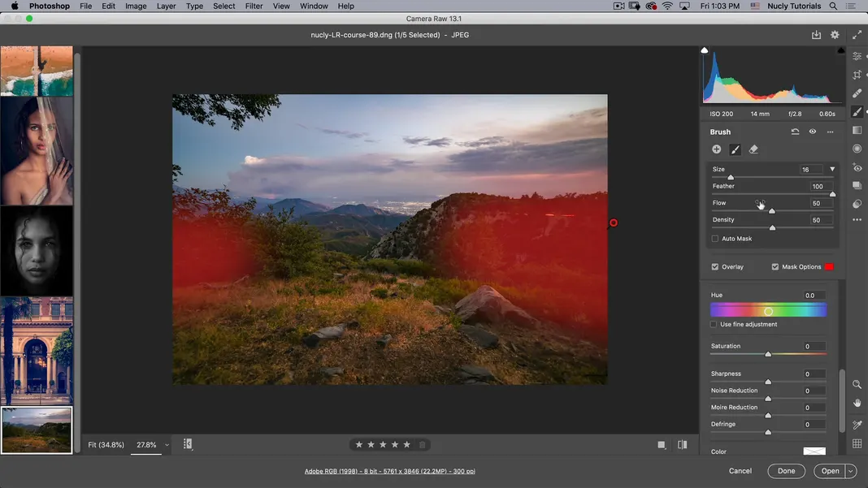This screenshot has height=488, width=868.
Task: Cycle before/after view icon
Action: pos(682,444)
